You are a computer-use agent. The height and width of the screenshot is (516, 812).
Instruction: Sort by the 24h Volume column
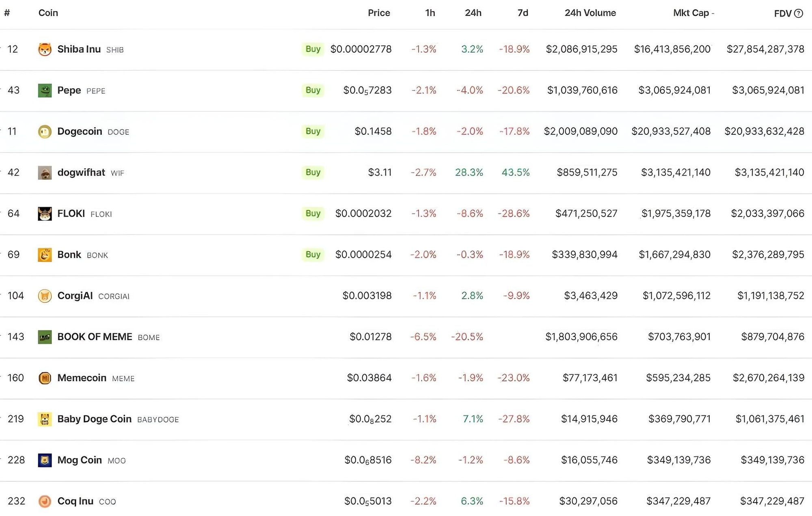[590, 13]
